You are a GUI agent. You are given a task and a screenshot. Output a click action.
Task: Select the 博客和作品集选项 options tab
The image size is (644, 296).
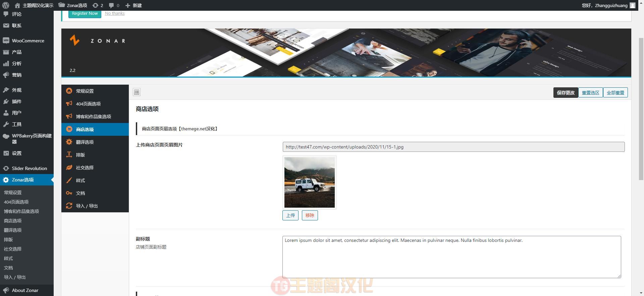(95, 117)
